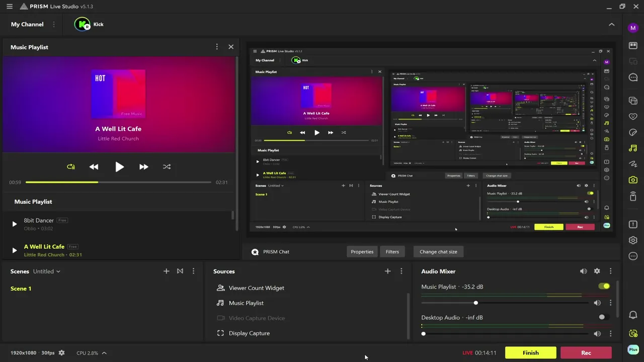
Task: Skip to the previous track
Action: click(94, 166)
